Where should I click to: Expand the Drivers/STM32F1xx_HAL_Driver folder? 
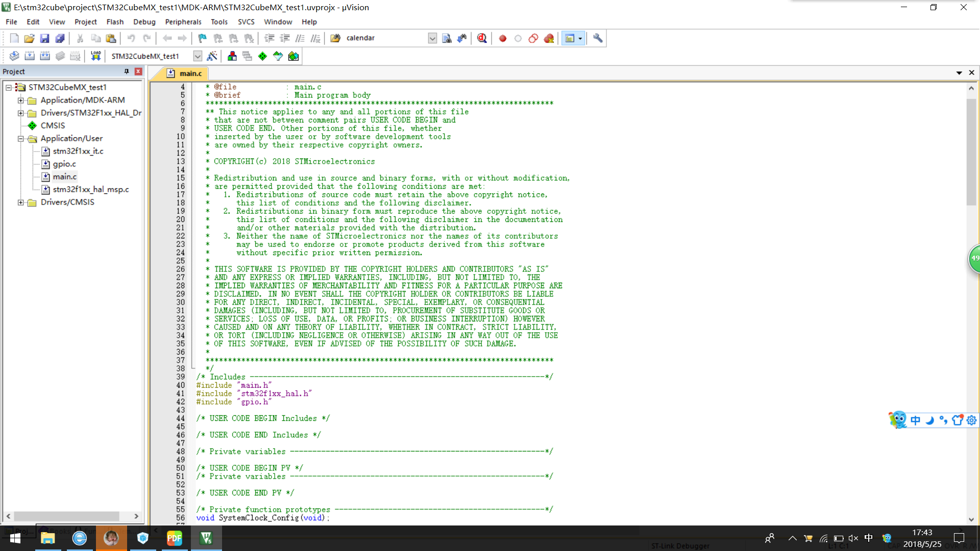pos(21,113)
